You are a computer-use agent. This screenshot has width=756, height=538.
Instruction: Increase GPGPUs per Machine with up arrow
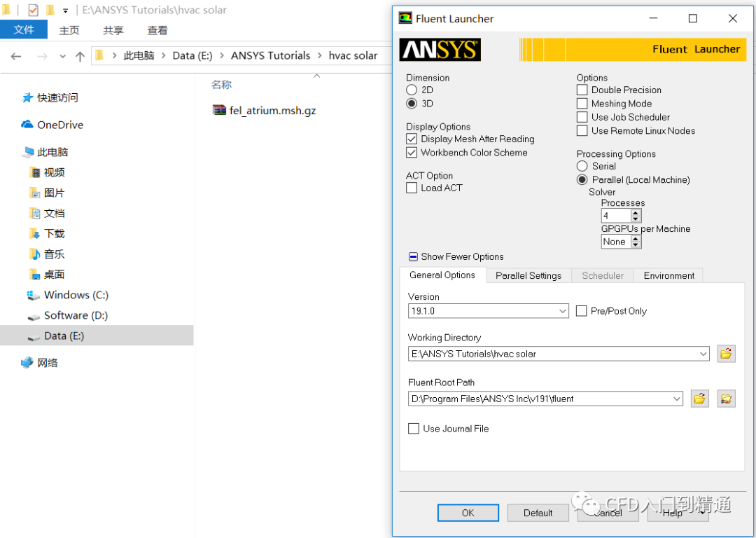636,238
